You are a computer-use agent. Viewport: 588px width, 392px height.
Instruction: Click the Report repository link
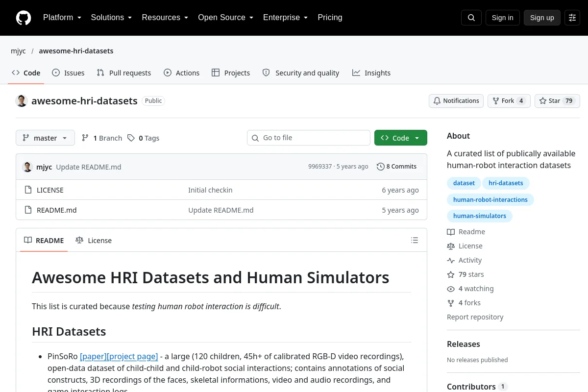click(x=475, y=317)
